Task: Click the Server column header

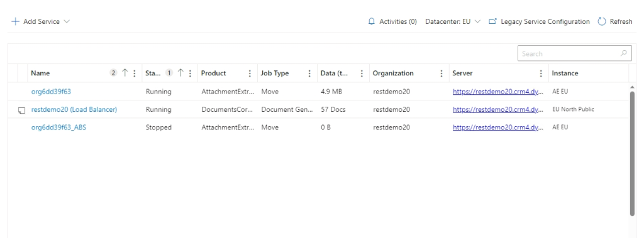Action: 462,73
